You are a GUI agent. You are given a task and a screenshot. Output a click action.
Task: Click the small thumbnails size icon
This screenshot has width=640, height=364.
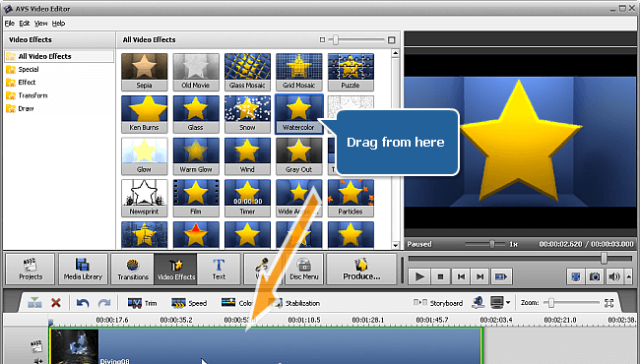[x=322, y=40]
